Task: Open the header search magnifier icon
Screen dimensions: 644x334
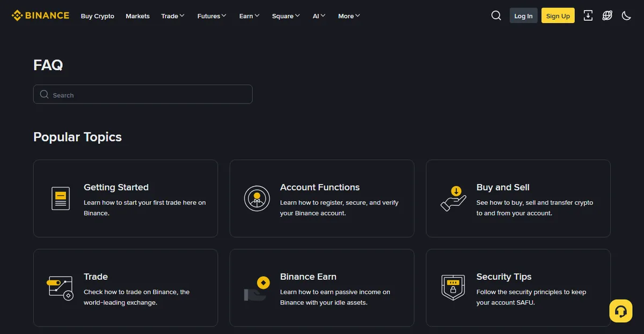Action: point(496,16)
